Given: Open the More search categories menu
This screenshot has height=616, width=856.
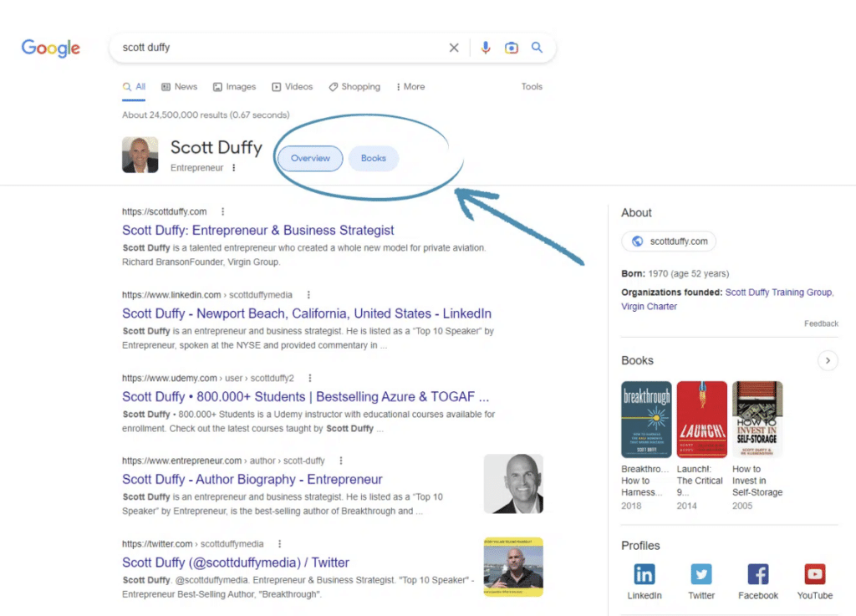Looking at the screenshot, I should 410,87.
